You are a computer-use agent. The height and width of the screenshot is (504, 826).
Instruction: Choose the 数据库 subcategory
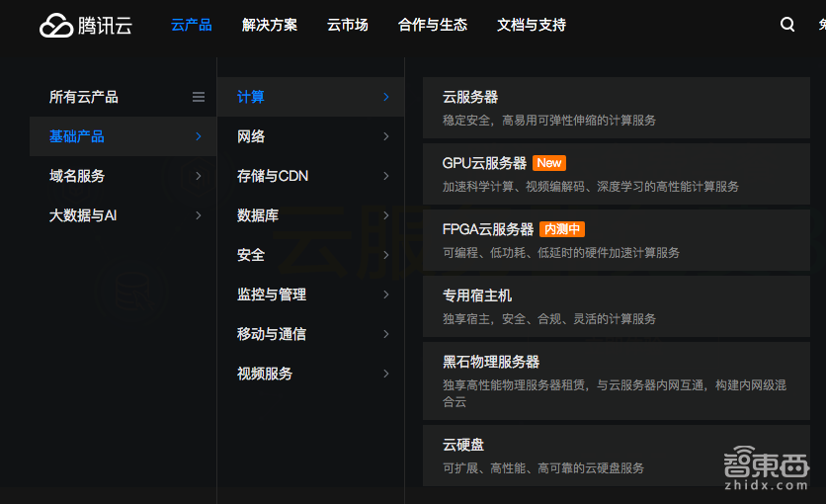pyautogui.click(x=258, y=215)
